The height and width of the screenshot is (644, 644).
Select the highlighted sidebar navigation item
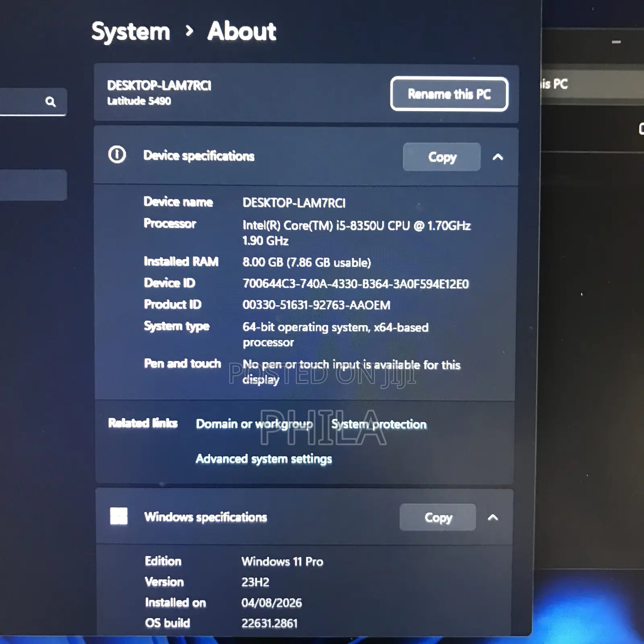(x=33, y=185)
